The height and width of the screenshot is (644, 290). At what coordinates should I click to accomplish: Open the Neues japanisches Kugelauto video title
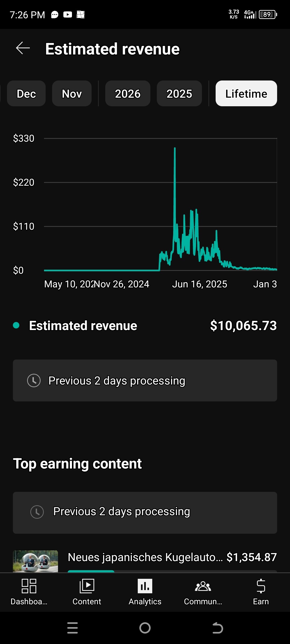(x=145, y=557)
